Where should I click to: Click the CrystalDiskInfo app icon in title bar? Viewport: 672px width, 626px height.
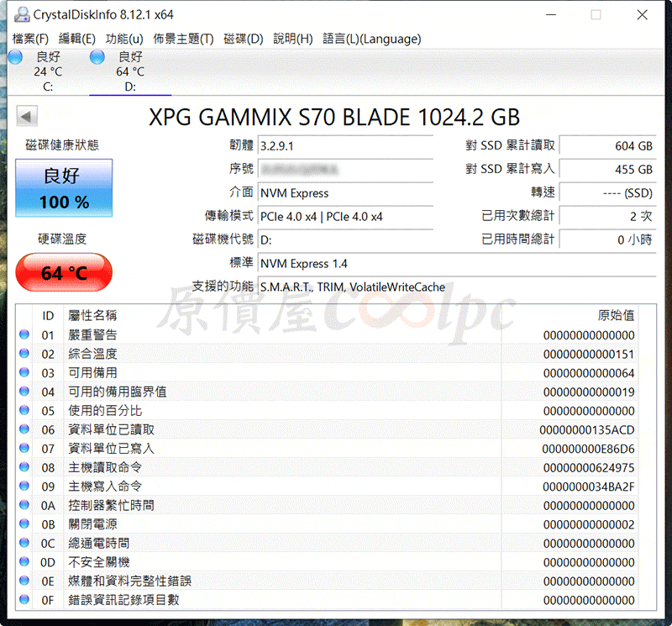click(x=22, y=14)
